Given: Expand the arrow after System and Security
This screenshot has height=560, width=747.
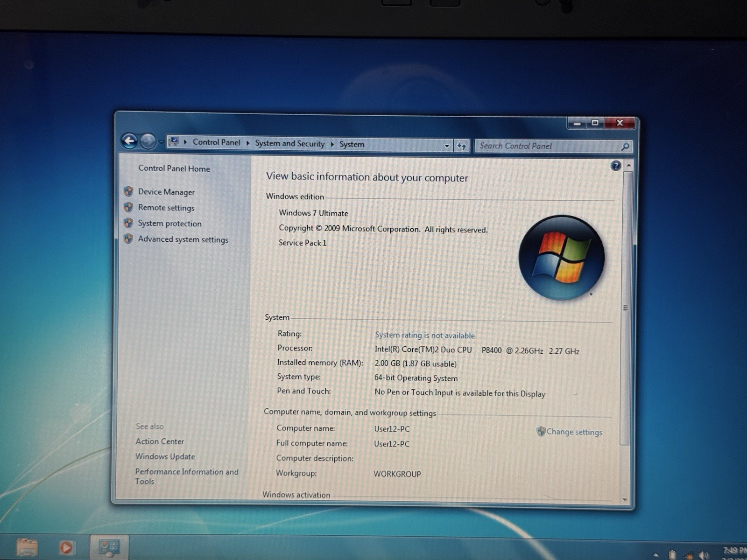Looking at the screenshot, I should [x=332, y=144].
